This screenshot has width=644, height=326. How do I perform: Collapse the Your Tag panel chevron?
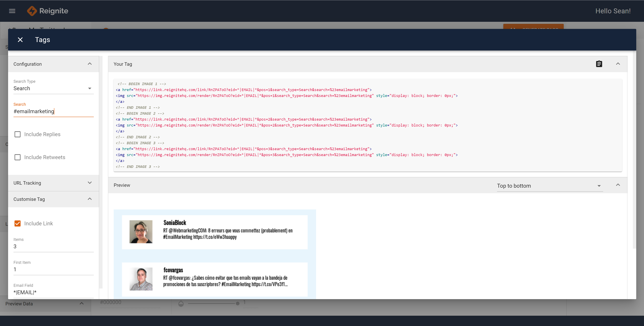point(618,64)
